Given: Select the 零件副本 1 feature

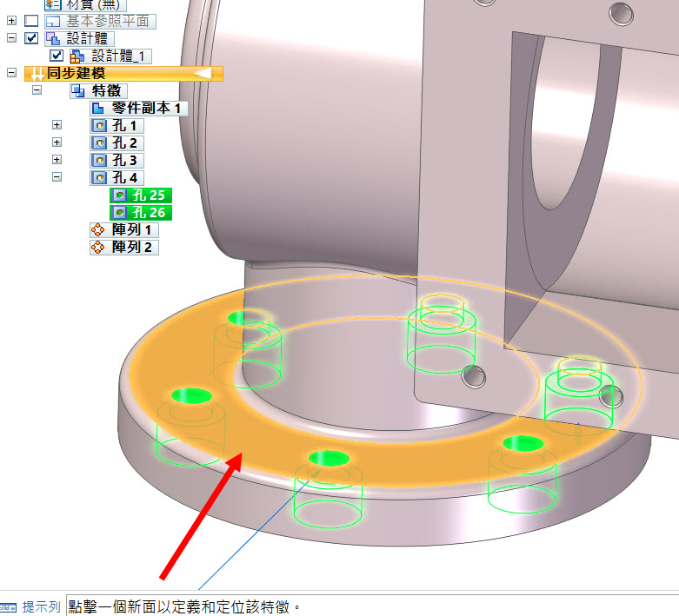Looking at the screenshot, I should click(x=139, y=109).
